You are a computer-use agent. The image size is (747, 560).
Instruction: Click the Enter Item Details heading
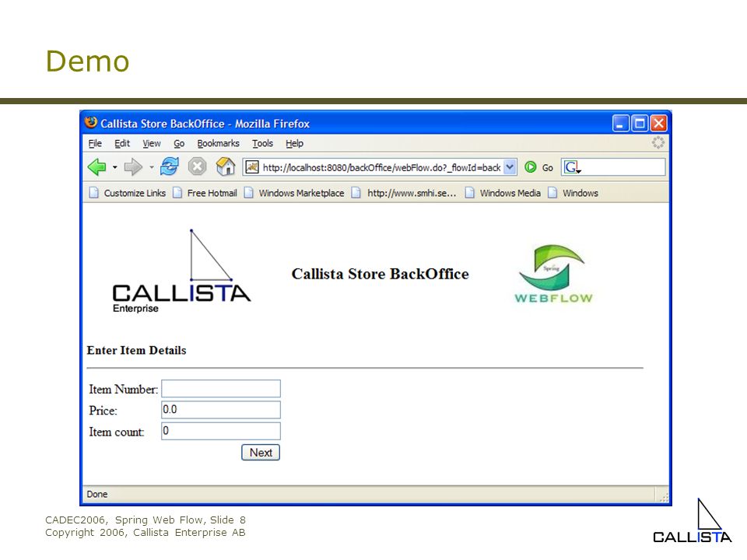tap(137, 351)
